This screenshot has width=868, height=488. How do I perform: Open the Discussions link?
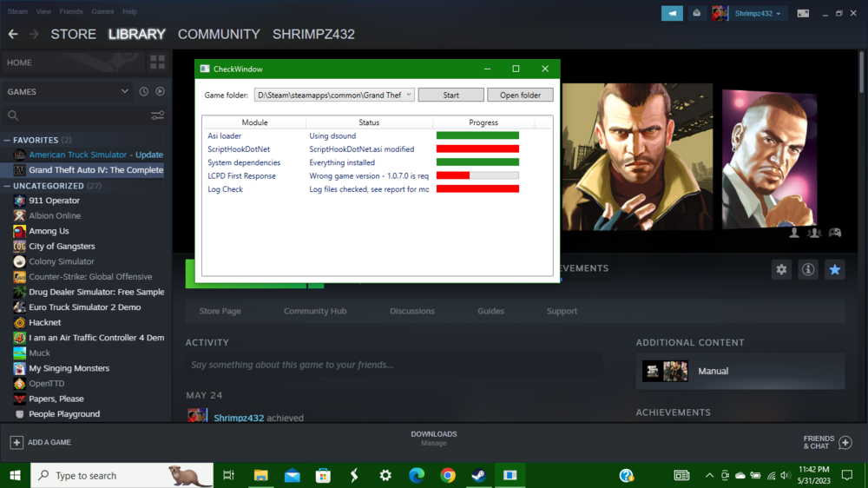pyautogui.click(x=411, y=311)
